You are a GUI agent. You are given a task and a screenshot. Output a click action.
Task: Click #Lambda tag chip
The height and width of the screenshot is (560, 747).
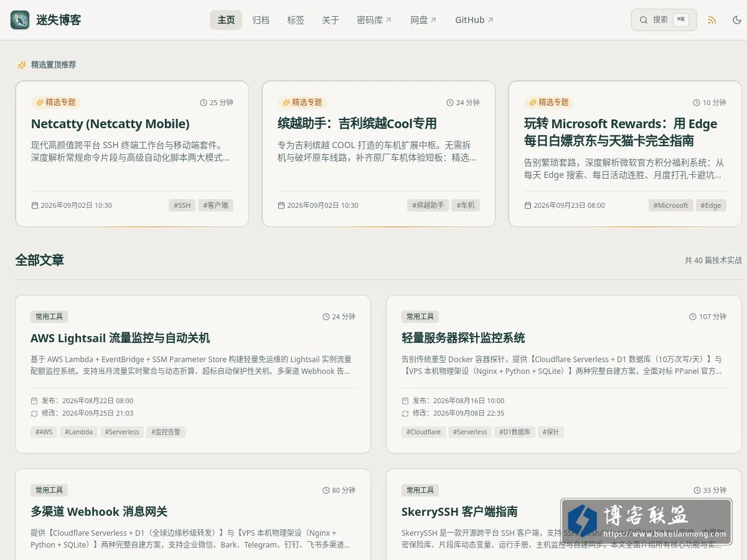point(78,432)
